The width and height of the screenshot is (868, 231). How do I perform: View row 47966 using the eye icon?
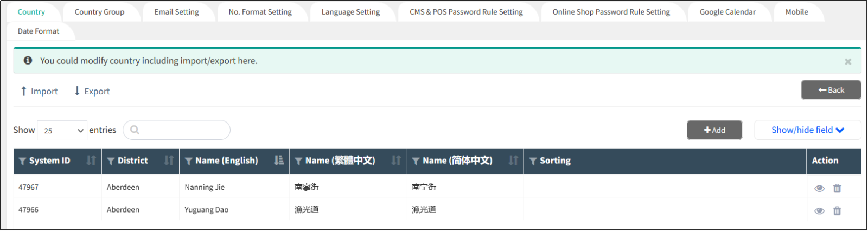coord(819,211)
